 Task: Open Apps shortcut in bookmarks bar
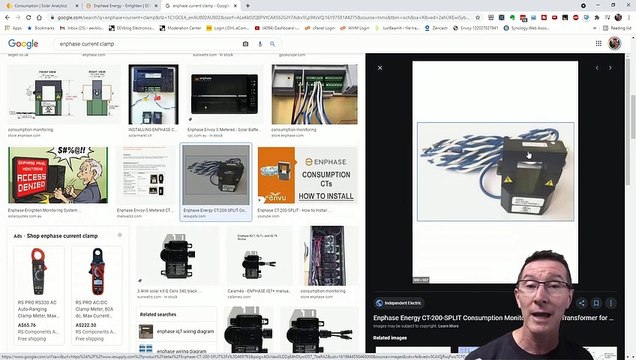coord(13,28)
